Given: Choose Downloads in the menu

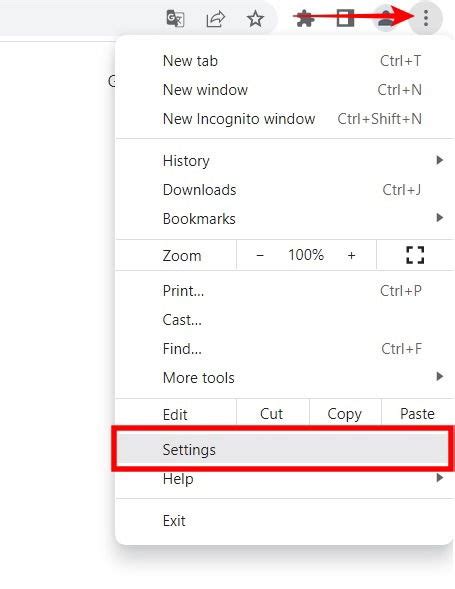Looking at the screenshot, I should 284,190.
